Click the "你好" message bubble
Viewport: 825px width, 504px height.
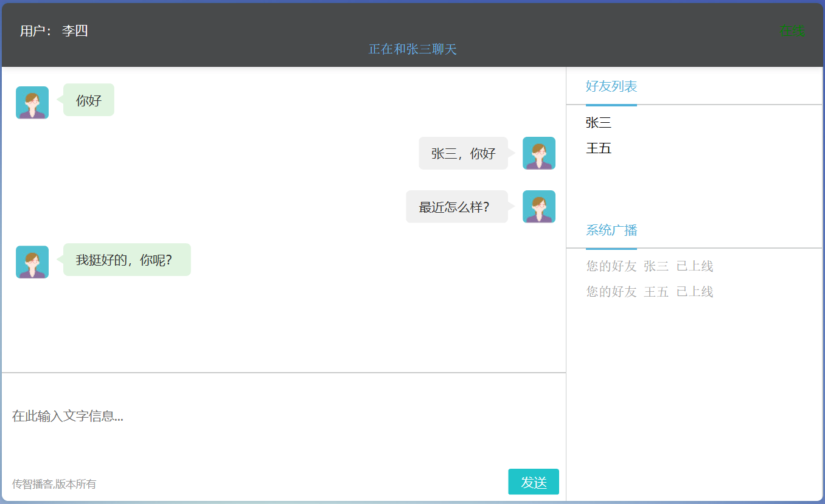click(89, 100)
